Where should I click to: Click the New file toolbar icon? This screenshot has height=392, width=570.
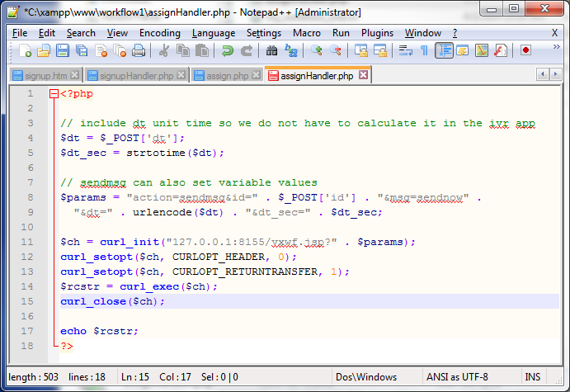point(26,50)
